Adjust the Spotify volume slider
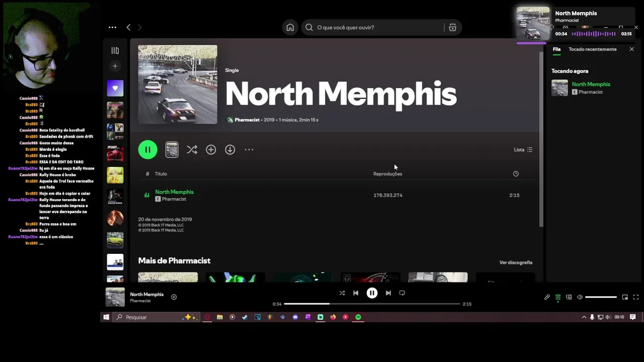 (x=601, y=297)
